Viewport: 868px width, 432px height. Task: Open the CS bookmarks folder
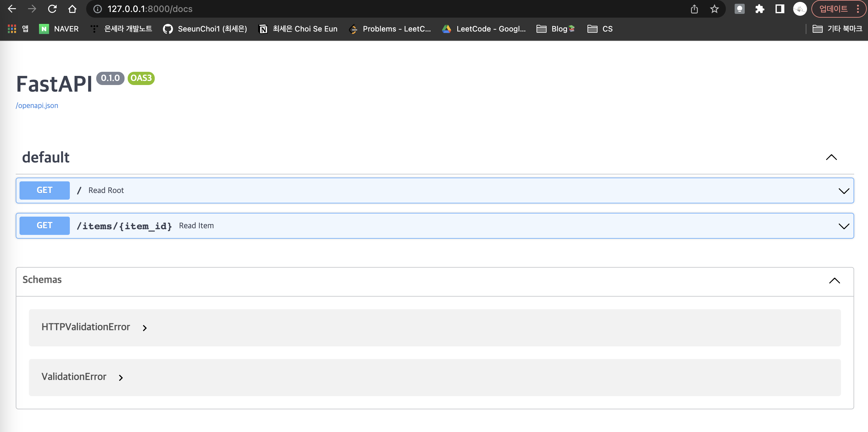(600, 29)
